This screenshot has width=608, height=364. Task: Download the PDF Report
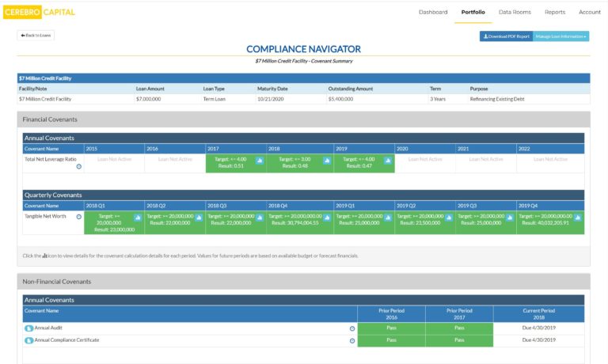click(507, 36)
